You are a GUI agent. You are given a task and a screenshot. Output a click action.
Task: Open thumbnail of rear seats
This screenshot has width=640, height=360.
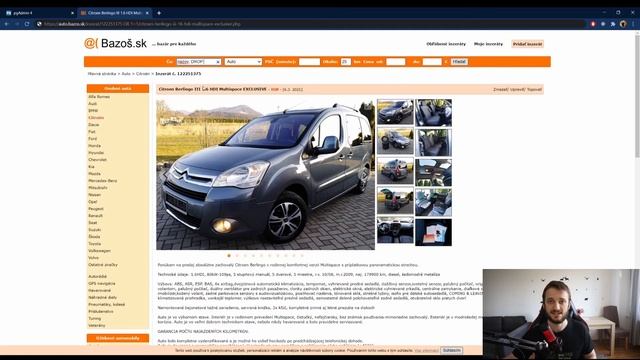433,142
